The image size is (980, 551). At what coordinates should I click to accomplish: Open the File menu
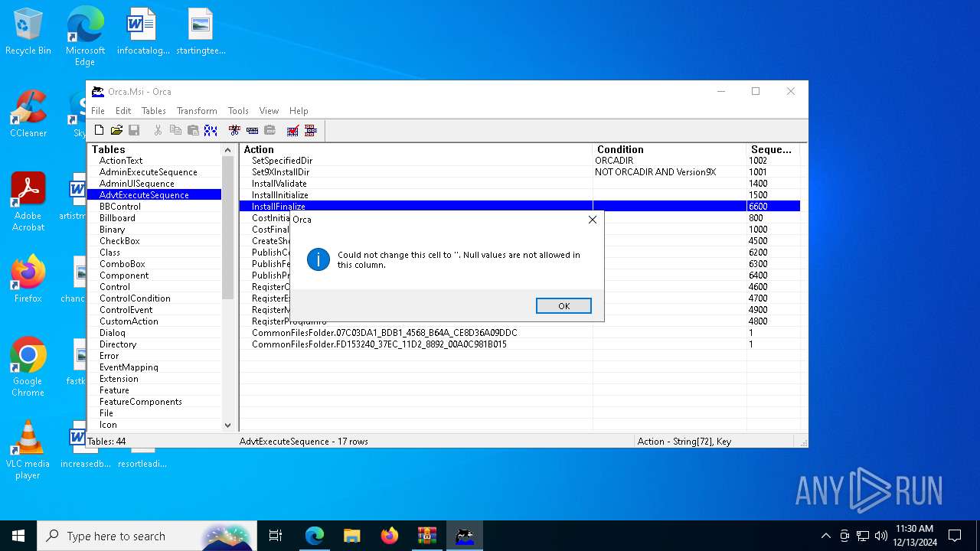[98, 111]
